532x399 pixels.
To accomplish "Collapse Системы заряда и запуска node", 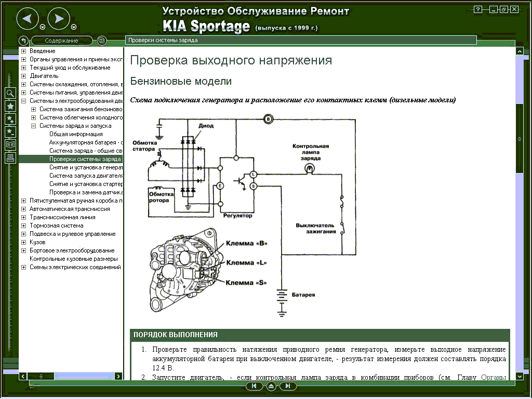I will (34, 126).
